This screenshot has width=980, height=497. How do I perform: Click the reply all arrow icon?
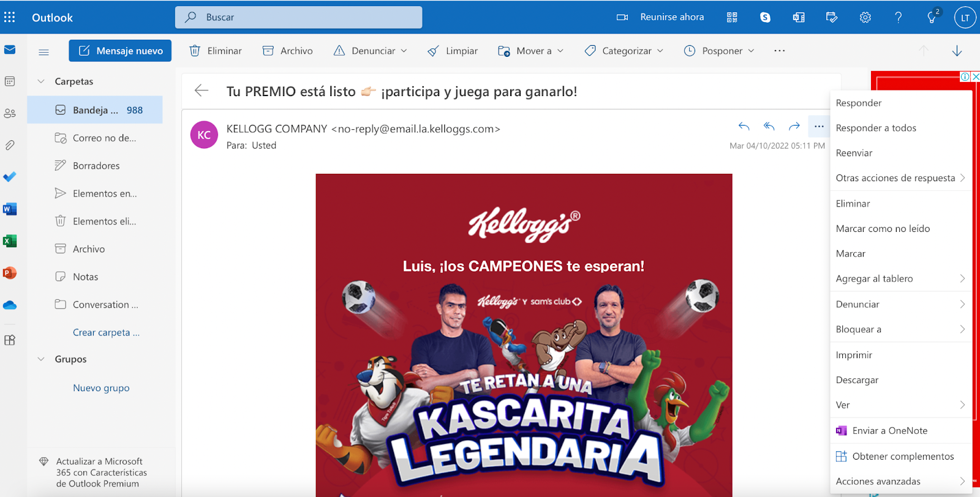pyautogui.click(x=769, y=127)
